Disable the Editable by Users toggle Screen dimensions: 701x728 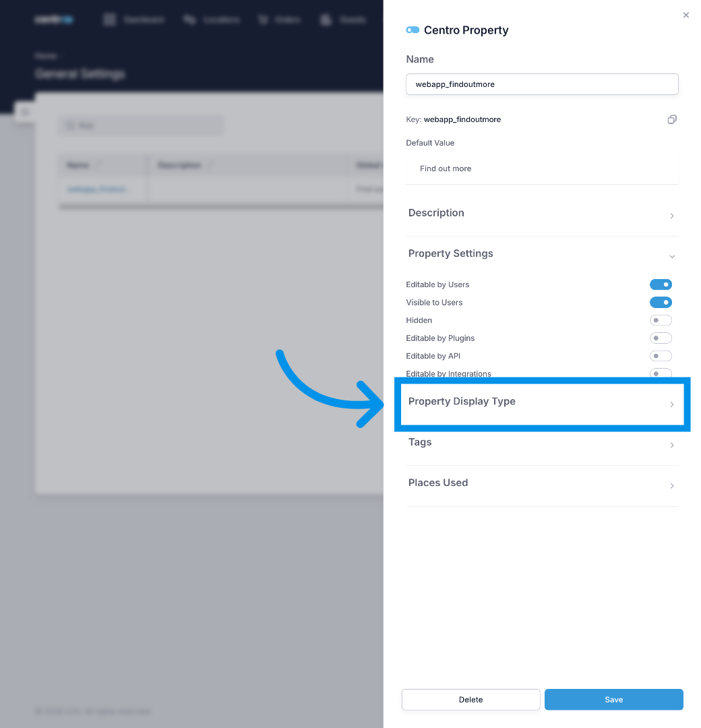click(661, 284)
